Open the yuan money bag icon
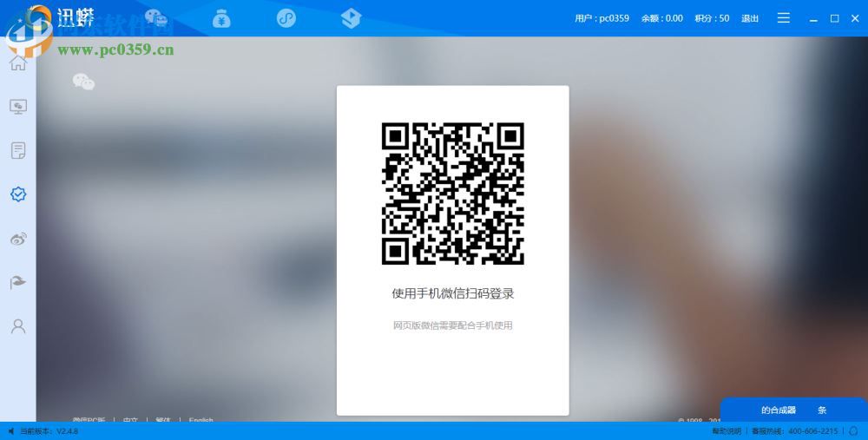The width and height of the screenshot is (868, 440). 221,18
